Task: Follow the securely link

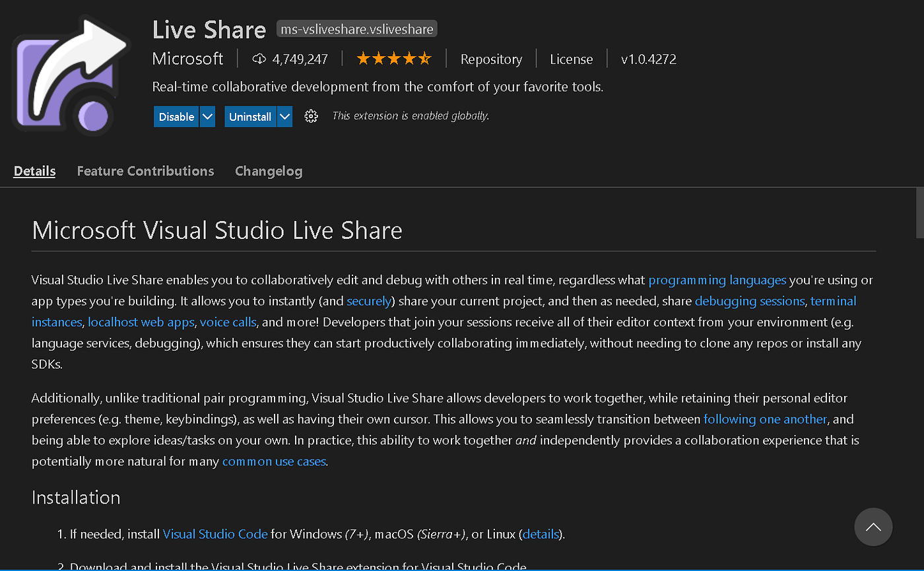Action: coord(368,301)
